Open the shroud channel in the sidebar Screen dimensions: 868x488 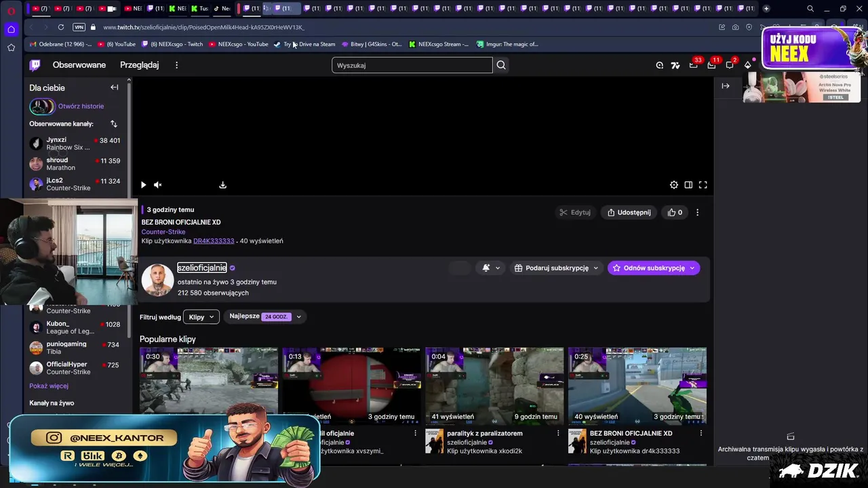(x=75, y=164)
